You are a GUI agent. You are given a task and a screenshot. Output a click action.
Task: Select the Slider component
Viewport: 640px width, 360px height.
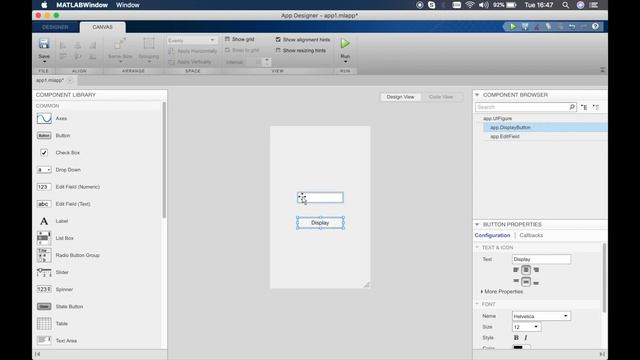coord(62,273)
